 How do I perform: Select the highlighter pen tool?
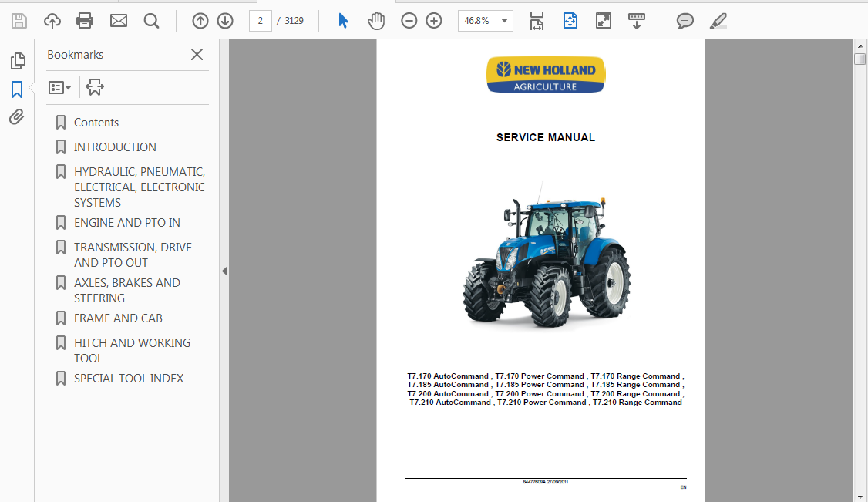[718, 21]
